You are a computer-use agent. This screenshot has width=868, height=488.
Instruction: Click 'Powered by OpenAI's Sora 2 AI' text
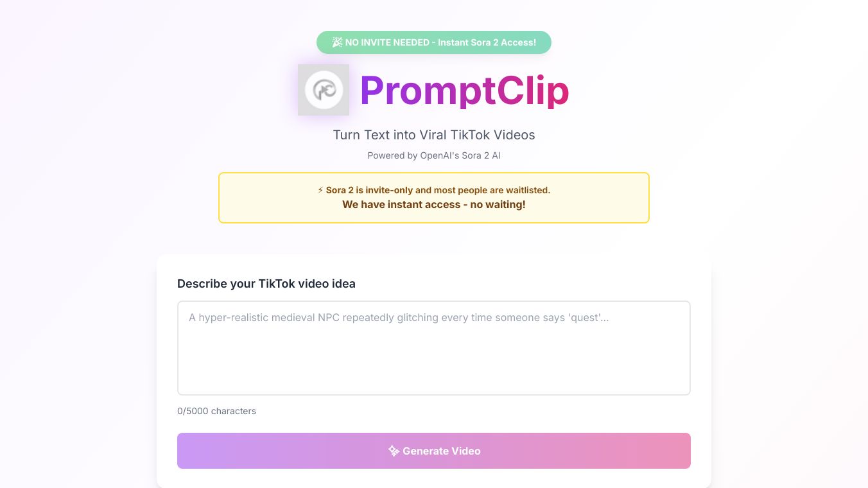(x=434, y=155)
